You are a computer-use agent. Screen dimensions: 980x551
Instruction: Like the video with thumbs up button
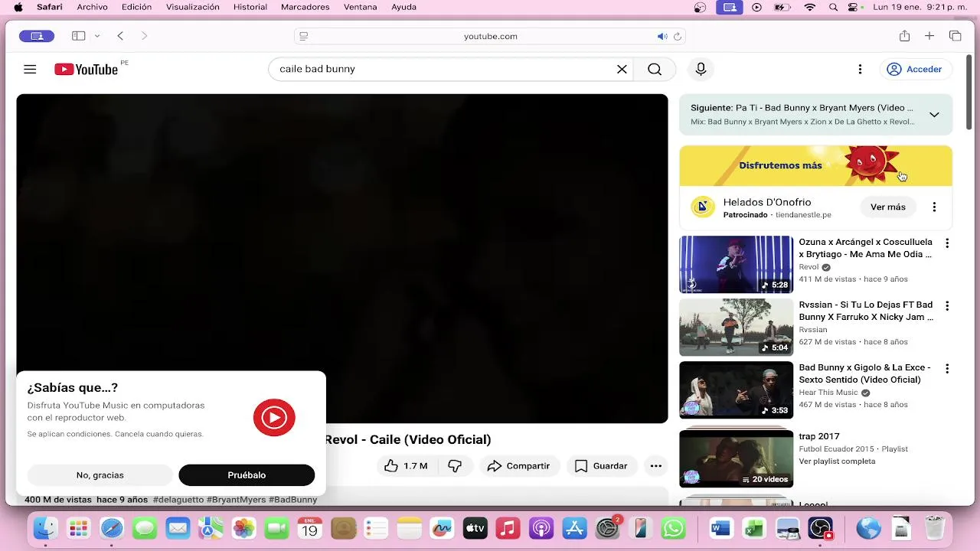tap(406, 466)
